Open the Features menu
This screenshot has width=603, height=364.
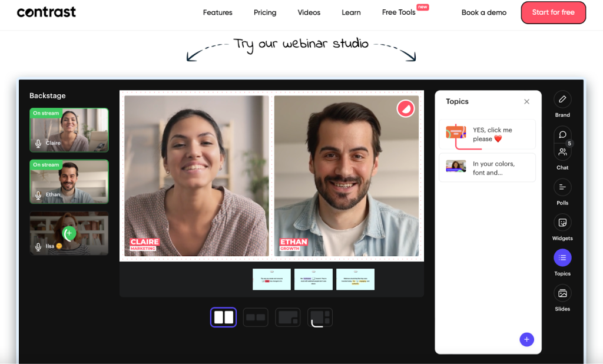pos(218,12)
